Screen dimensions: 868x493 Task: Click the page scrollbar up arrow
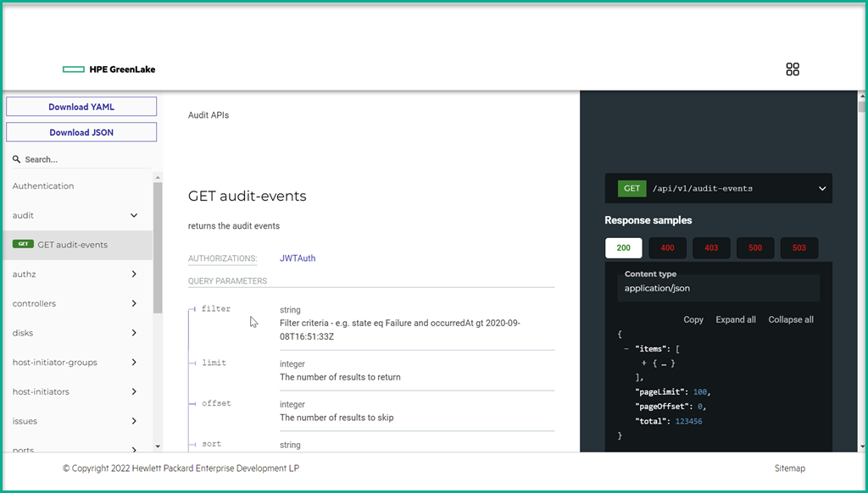coord(861,97)
